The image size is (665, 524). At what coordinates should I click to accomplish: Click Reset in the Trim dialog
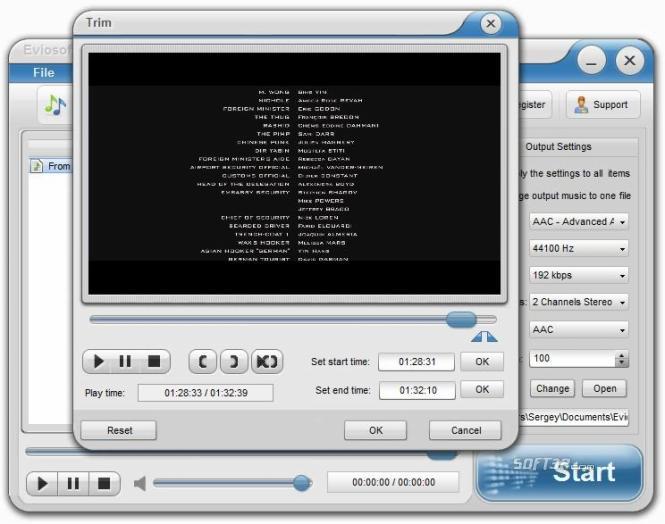point(119,430)
